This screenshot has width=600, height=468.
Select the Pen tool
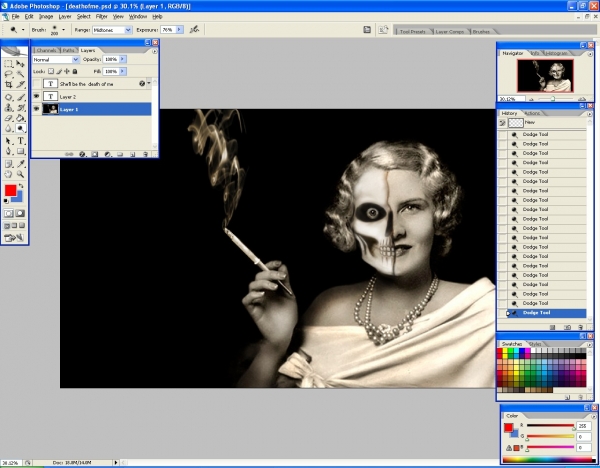8,151
